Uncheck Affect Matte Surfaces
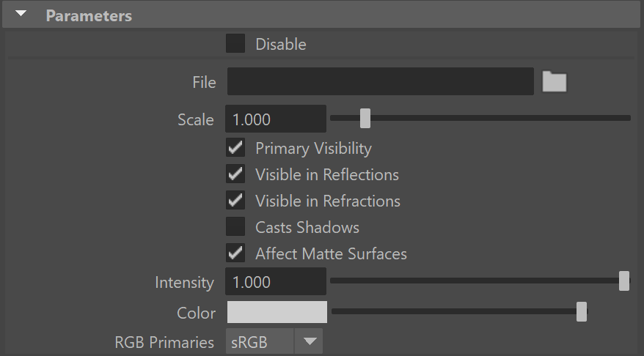The height and width of the screenshot is (356, 644). click(x=235, y=253)
